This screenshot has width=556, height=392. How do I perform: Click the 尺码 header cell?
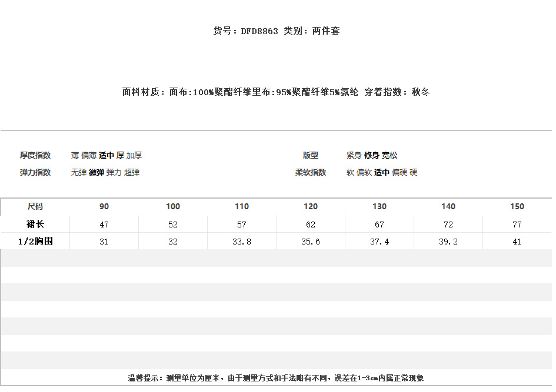point(35,206)
